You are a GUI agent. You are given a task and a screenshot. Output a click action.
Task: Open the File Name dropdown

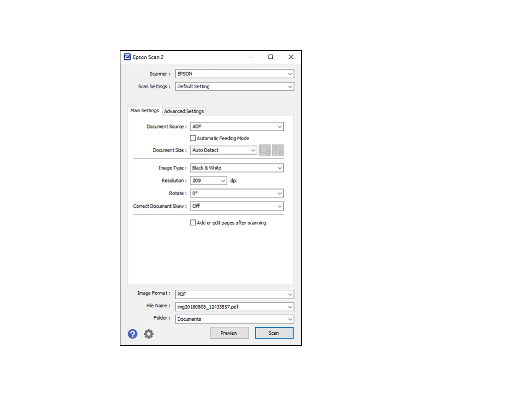[x=234, y=307]
